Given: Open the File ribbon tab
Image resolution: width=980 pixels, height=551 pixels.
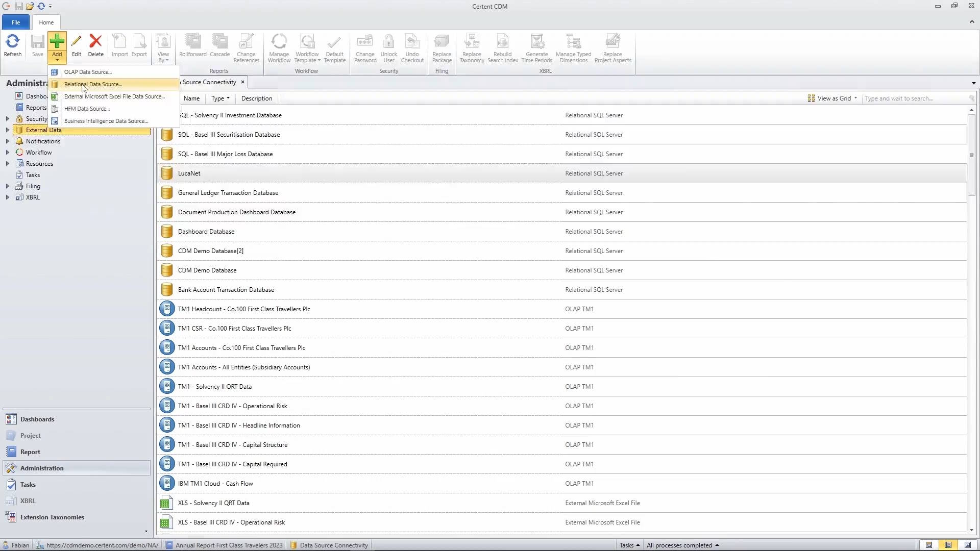Looking at the screenshot, I should [x=16, y=22].
